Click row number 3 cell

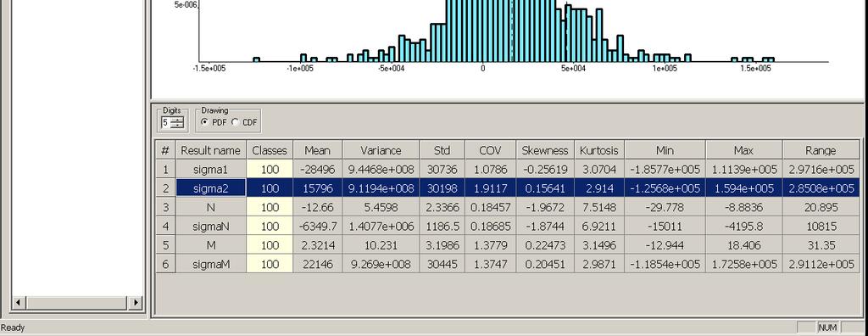point(165,207)
